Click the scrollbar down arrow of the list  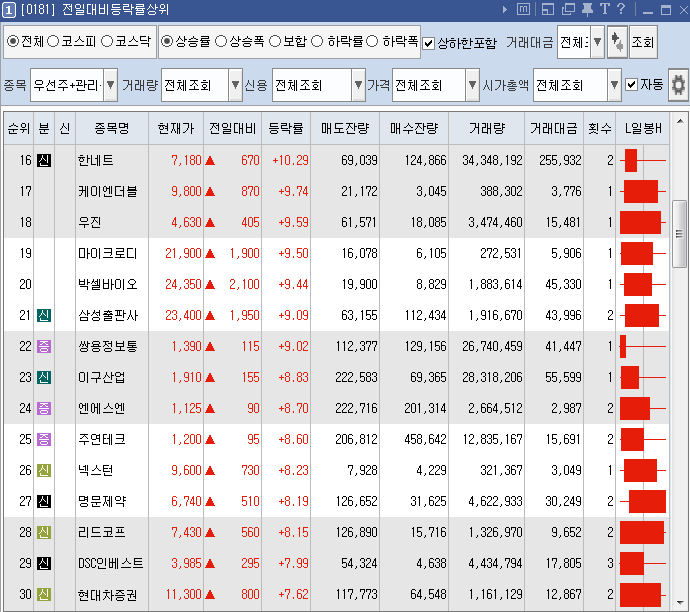(x=679, y=602)
